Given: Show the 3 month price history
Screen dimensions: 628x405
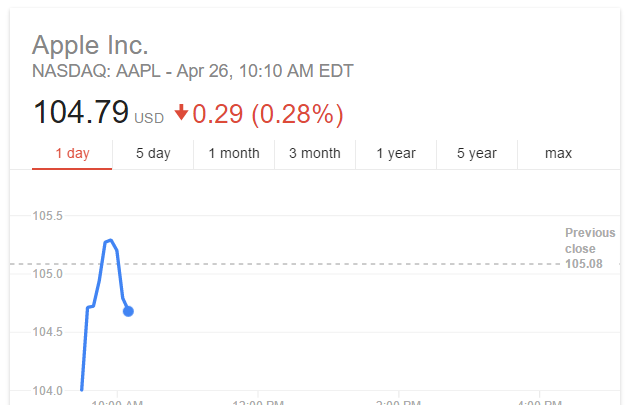Looking at the screenshot, I should 315,154.
